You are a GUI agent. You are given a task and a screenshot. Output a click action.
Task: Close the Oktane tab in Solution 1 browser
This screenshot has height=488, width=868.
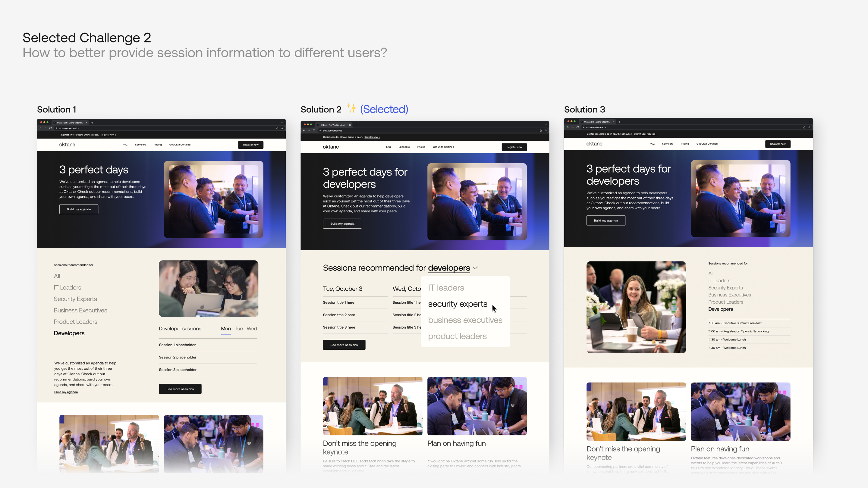86,123
